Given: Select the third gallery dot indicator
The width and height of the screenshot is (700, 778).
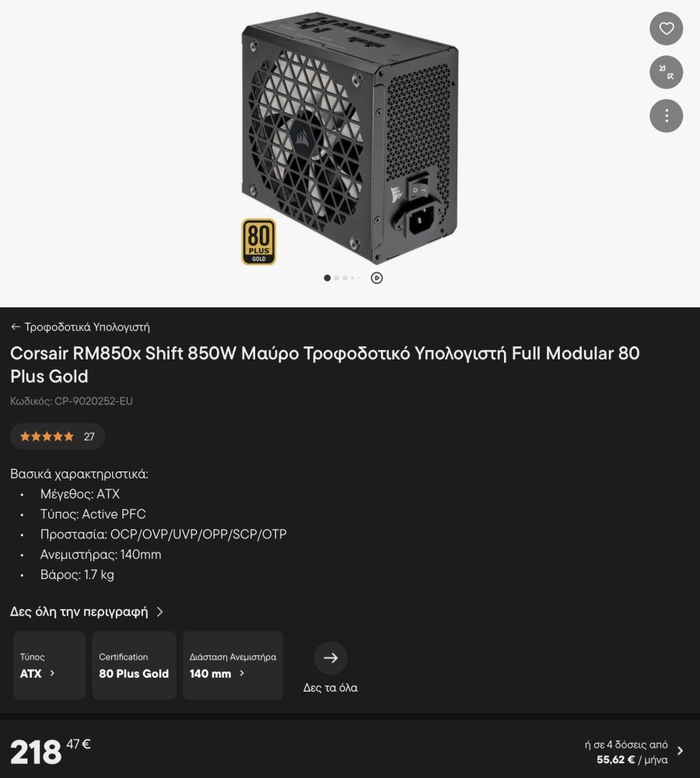Looking at the screenshot, I should click(x=345, y=278).
